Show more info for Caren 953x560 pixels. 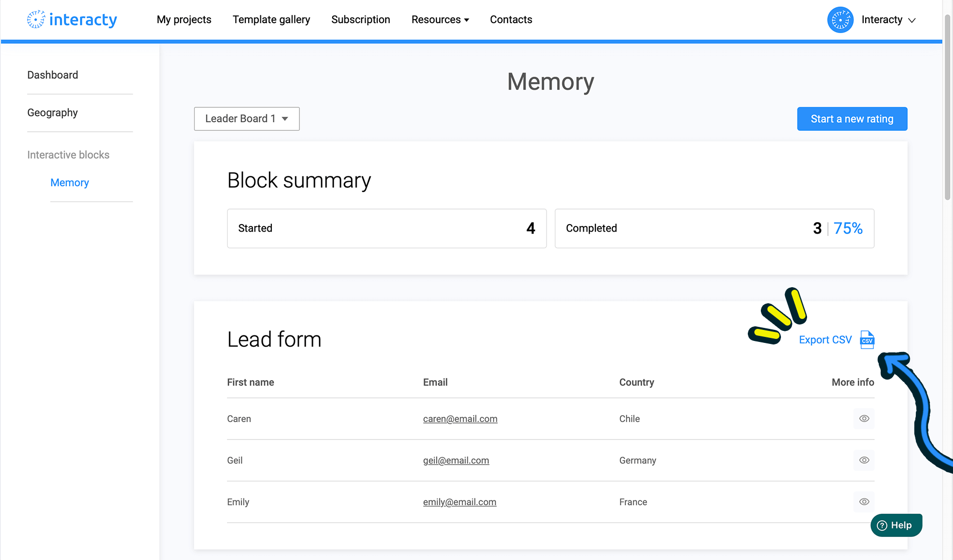(x=864, y=419)
